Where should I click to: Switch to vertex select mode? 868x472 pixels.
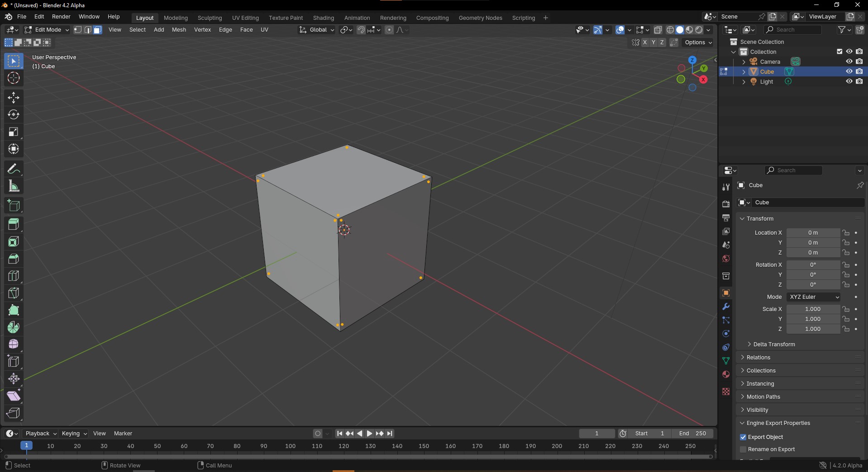(78, 30)
